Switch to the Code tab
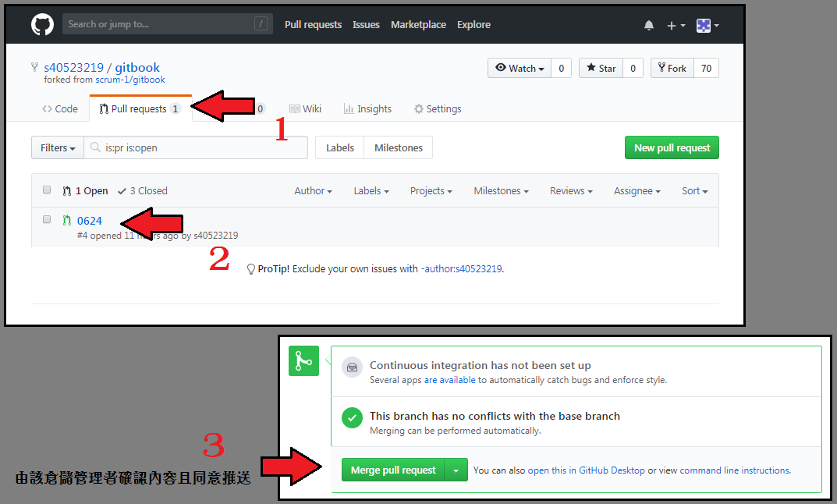Viewport: 837px width, 504px height. pyautogui.click(x=60, y=109)
